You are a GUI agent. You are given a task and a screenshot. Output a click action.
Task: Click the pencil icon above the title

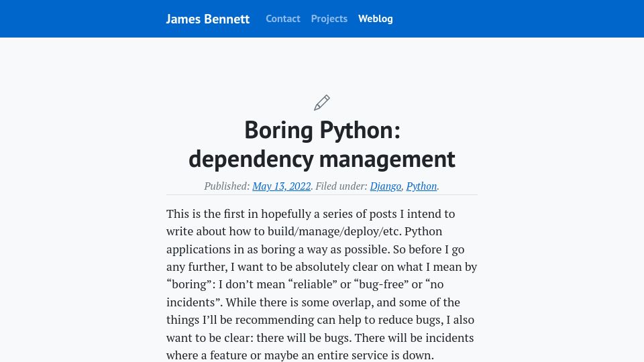[x=322, y=103]
